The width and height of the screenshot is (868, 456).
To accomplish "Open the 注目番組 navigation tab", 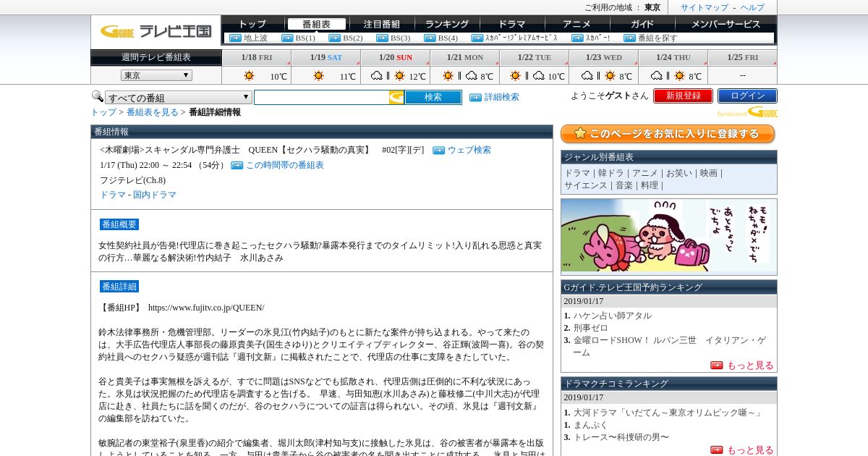I will pos(381,24).
